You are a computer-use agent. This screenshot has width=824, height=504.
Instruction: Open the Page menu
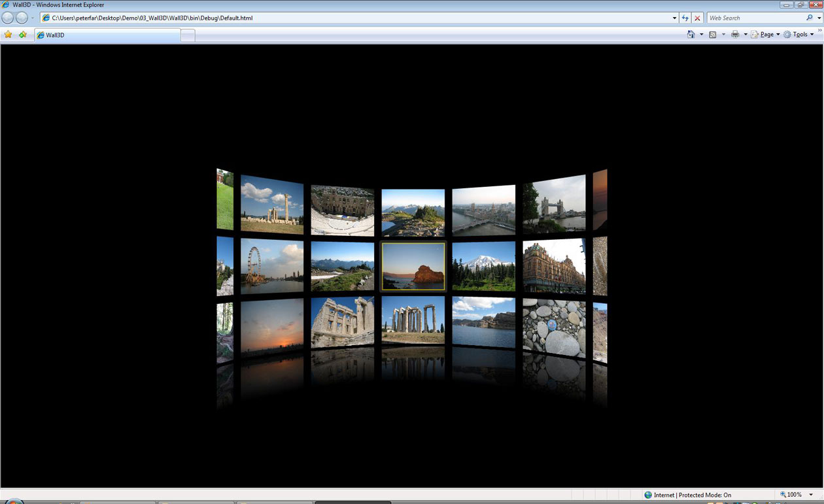pyautogui.click(x=765, y=35)
